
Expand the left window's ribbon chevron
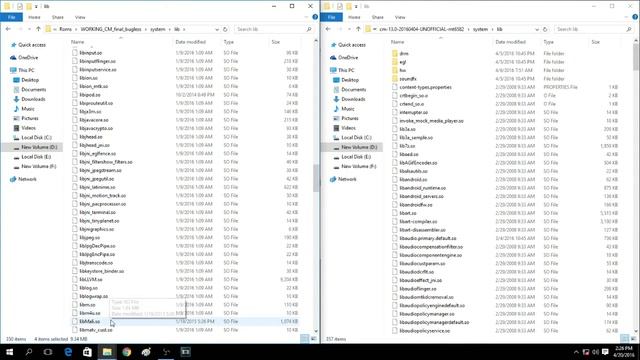[x=307, y=17]
